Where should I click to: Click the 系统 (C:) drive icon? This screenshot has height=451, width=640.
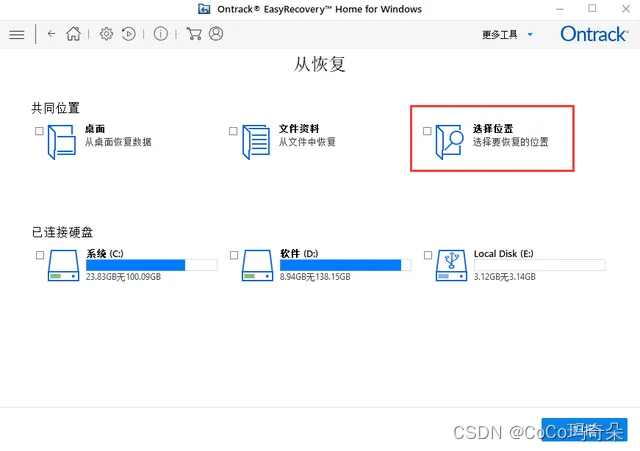[63, 266]
